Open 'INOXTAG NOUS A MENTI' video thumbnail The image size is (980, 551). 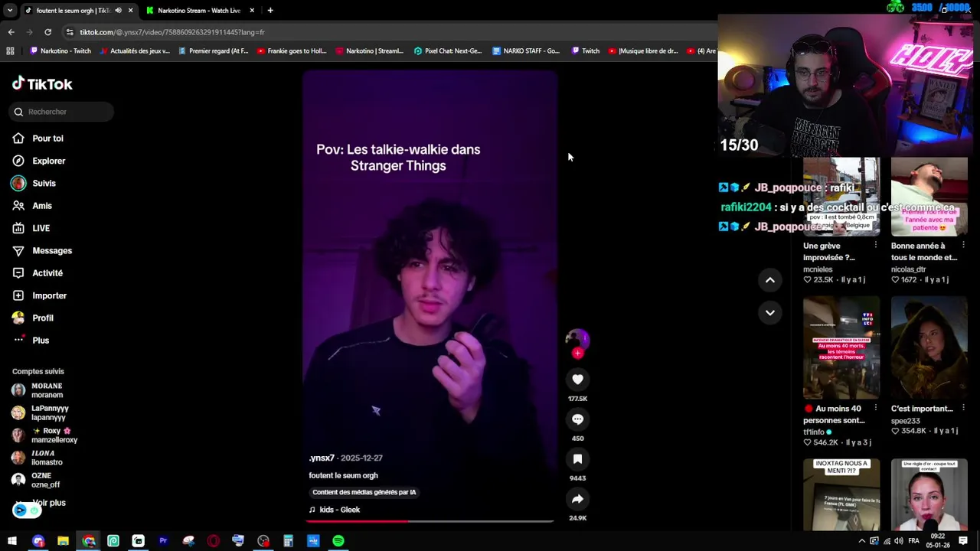coord(841,494)
